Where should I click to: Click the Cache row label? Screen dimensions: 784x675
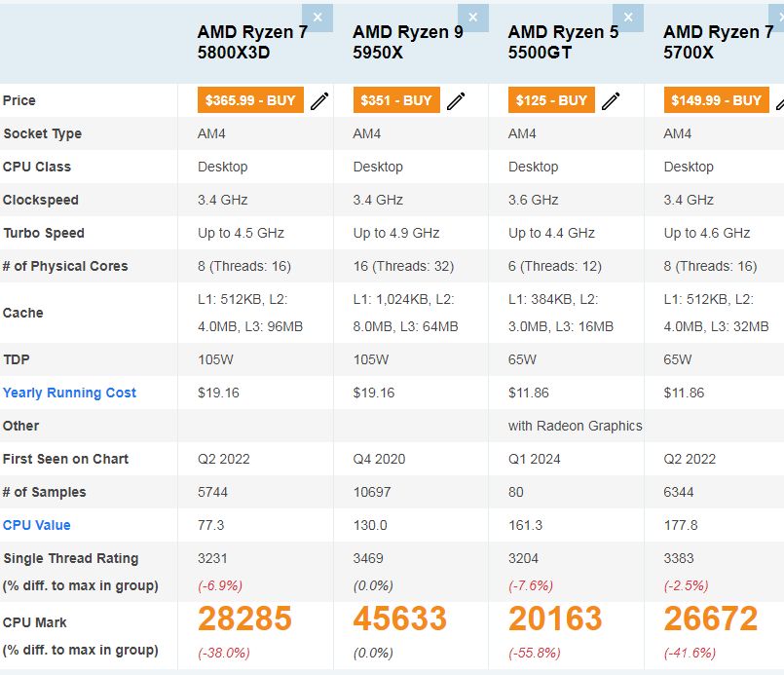tap(23, 313)
